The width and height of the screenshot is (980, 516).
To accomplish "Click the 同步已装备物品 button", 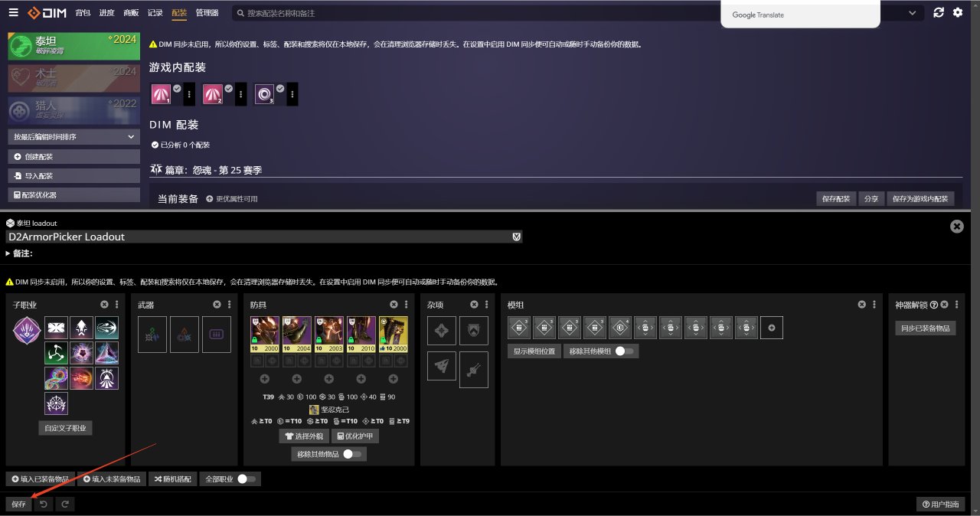I will tap(926, 328).
